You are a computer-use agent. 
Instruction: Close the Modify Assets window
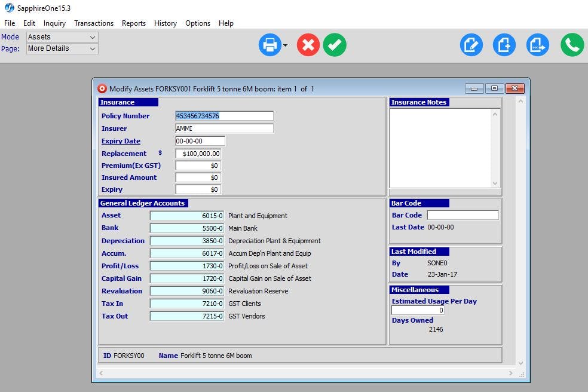click(x=514, y=88)
